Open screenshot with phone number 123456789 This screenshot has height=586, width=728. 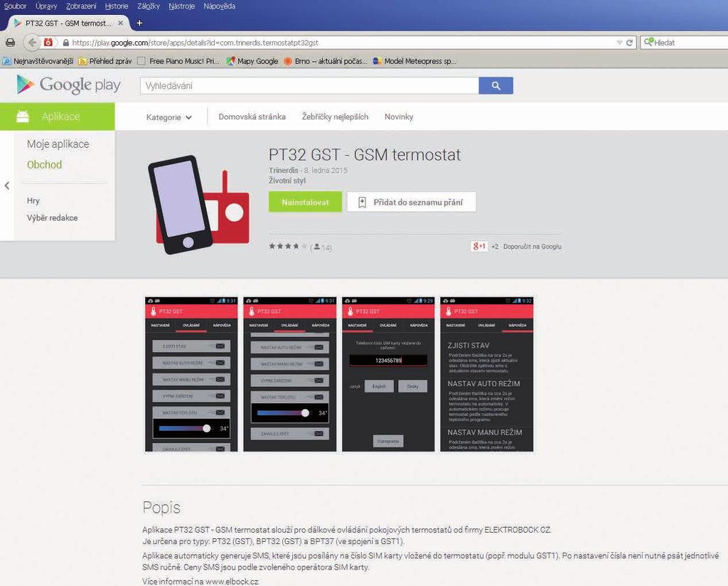coord(388,374)
